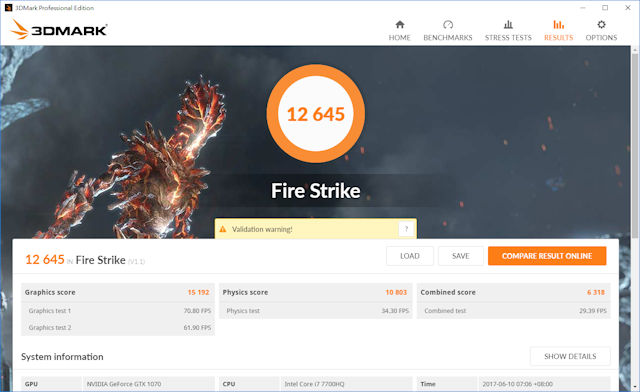Click the Graphics score label
640x392 pixels.
[50, 292]
